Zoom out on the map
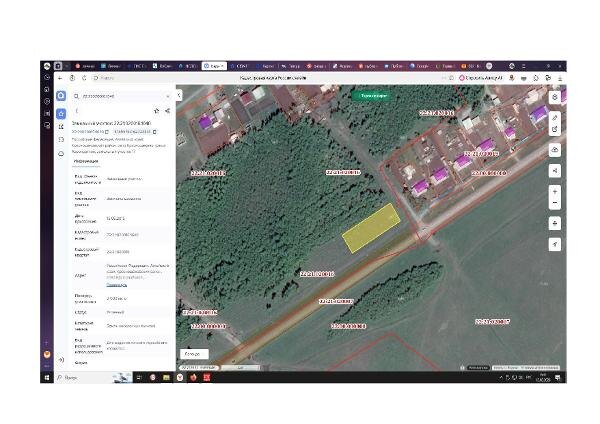Screen dimensions: 600x424 [x=555, y=203]
